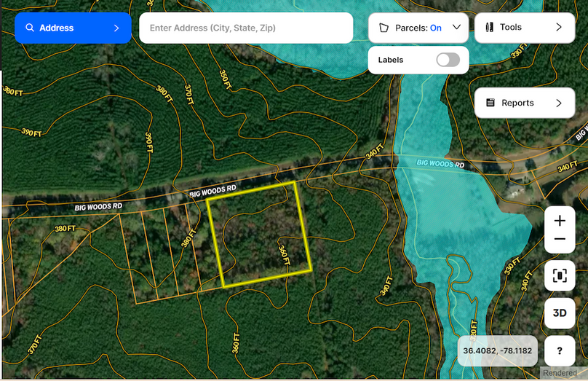Click the blue Address button
This screenshot has height=381, width=588.
click(x=73, y=28)
